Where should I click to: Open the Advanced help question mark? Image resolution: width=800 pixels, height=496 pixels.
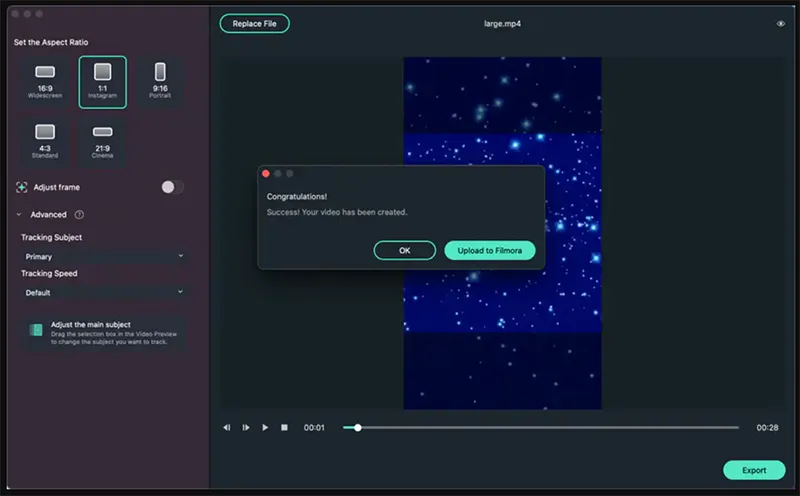point(79,214)
